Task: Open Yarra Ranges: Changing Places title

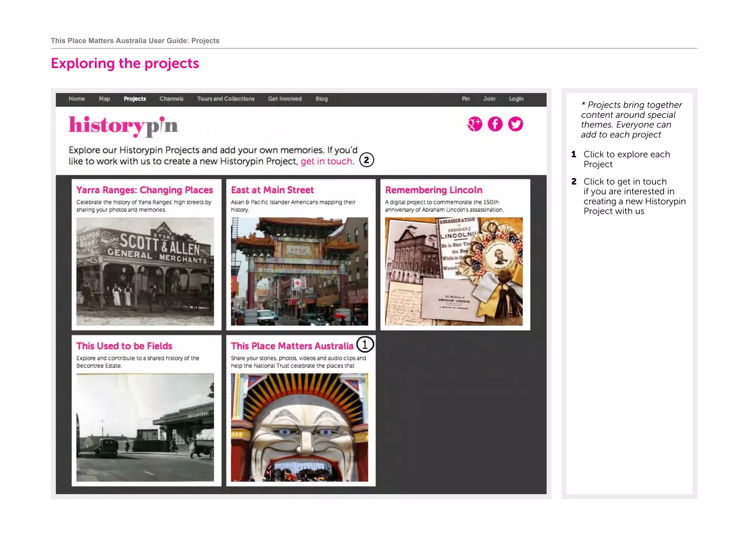Action: (145, 190)
